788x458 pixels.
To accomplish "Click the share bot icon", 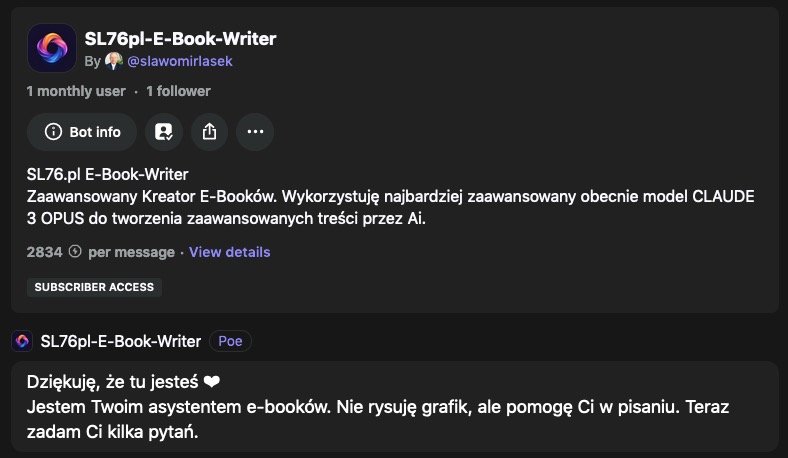I will 210,132.
